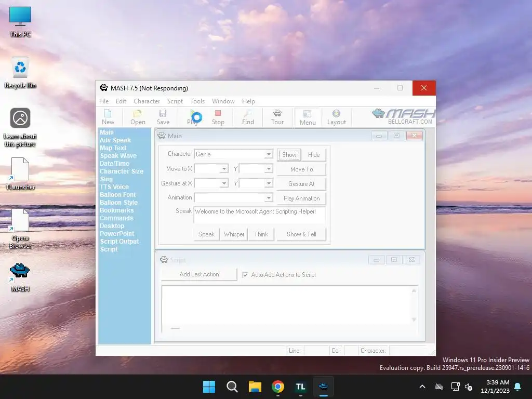Open the Character menu
The height and width of the screenshot is (399, 532).
pyautogui.click(x=147, y=101)
